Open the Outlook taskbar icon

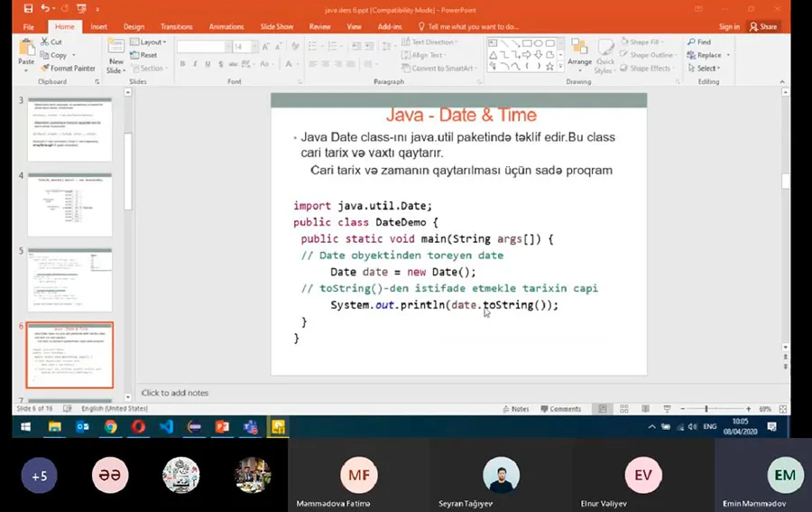(x=82, y=427)
